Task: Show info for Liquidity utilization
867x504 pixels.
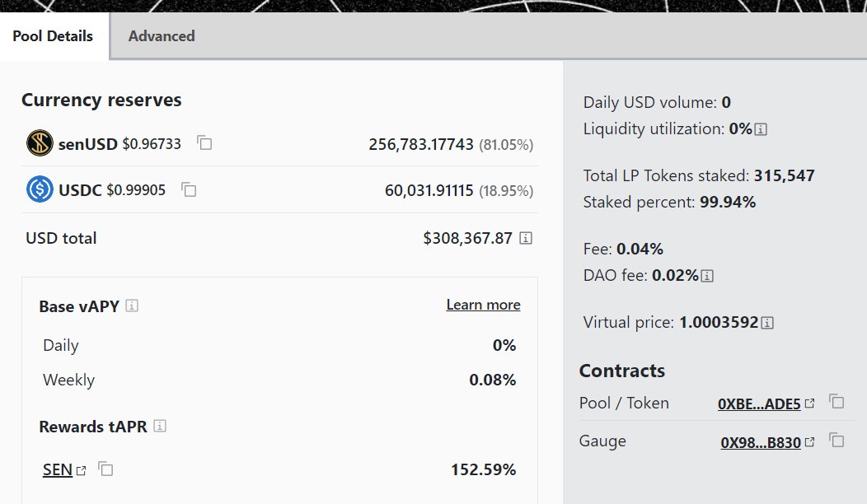Action: pyautogui.click(x=761, y=129)
